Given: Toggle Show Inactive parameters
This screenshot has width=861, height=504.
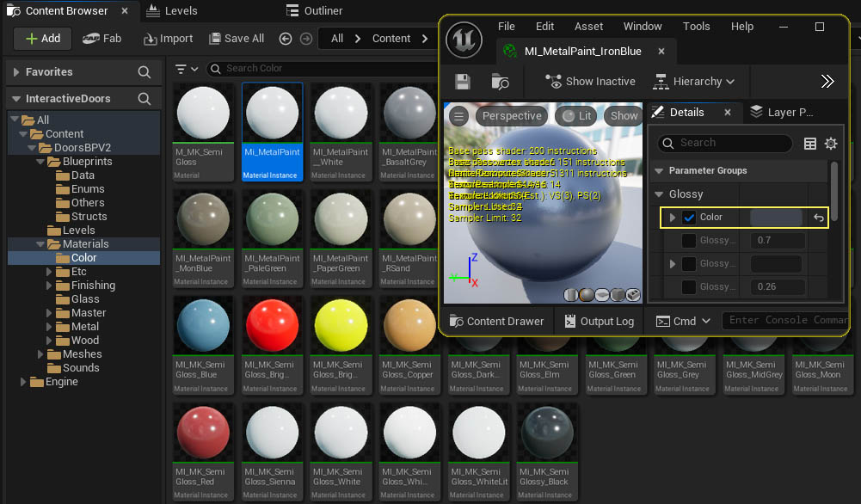Looking at the screenshot, I should pos(590,81).
